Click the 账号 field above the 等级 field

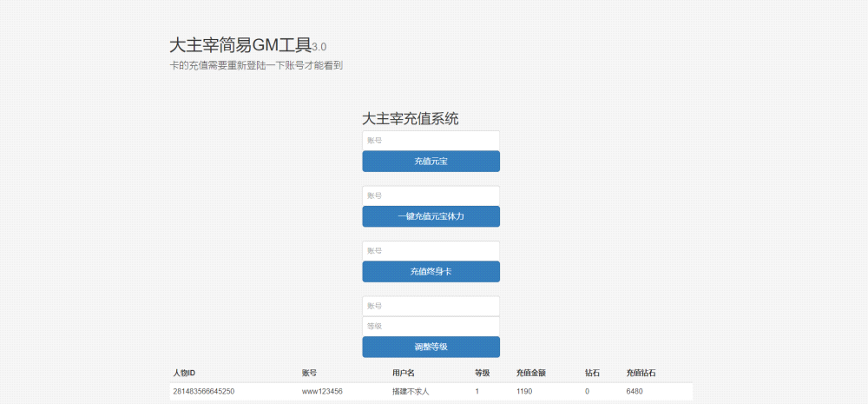[x=431, y=306]
